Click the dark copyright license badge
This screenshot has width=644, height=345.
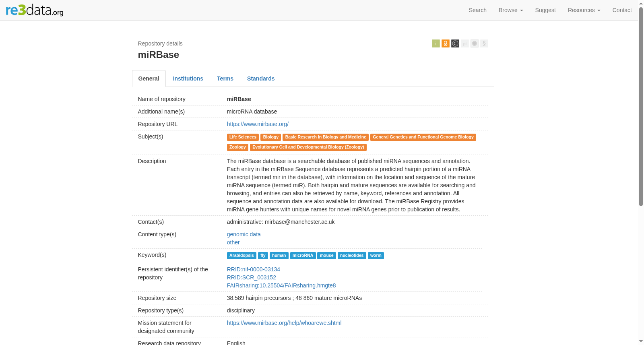tap(455, 43)
